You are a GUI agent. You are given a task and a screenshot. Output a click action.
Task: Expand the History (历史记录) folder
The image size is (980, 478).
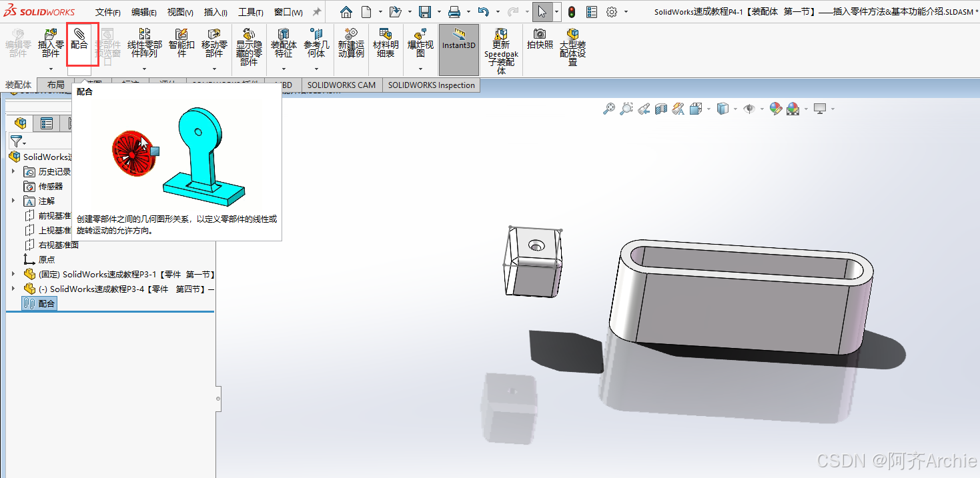13,171
